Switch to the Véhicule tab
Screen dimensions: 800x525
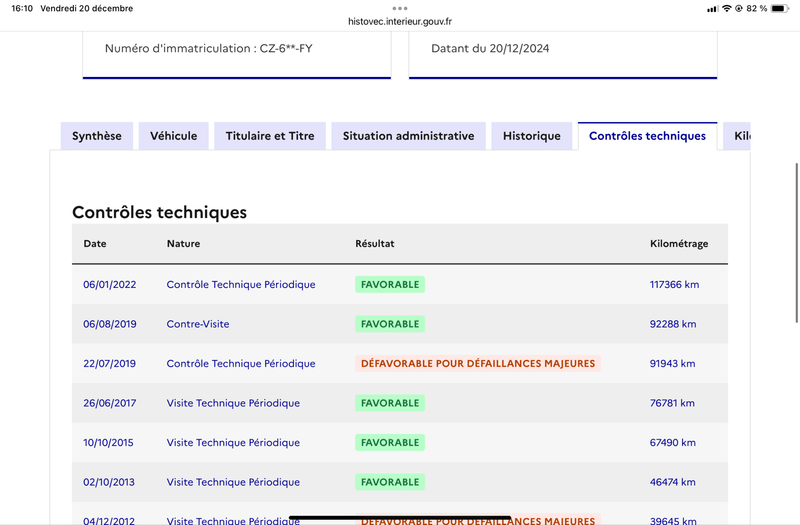pos(173,136)
